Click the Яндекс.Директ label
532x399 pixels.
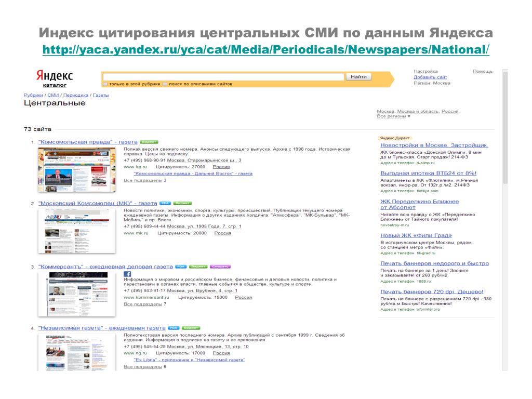click(x=395, y=138)
